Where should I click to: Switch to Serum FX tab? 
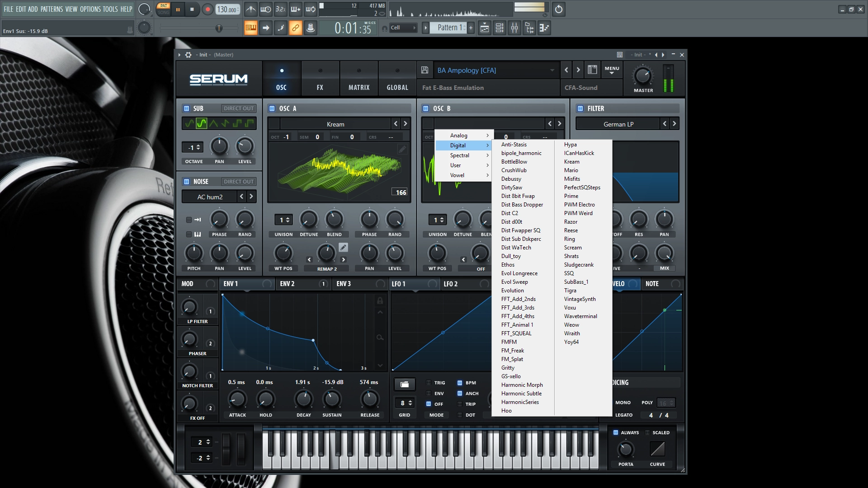click(x=320, y=79)
